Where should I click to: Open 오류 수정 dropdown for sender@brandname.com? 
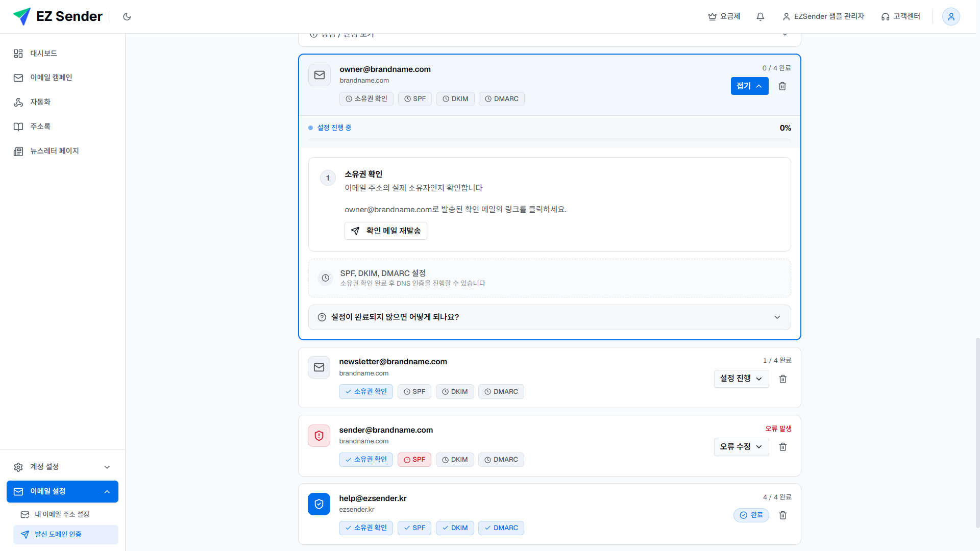click(741, 447)
